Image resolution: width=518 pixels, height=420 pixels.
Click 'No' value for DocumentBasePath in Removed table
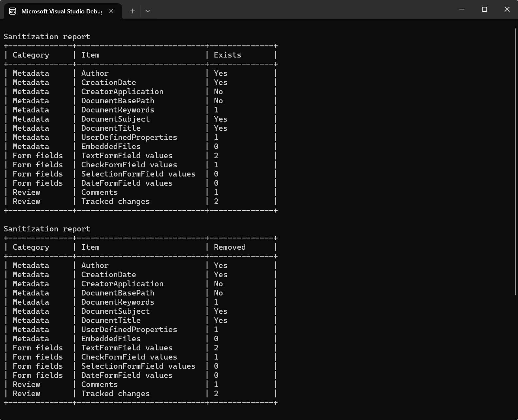pos(219,293)
